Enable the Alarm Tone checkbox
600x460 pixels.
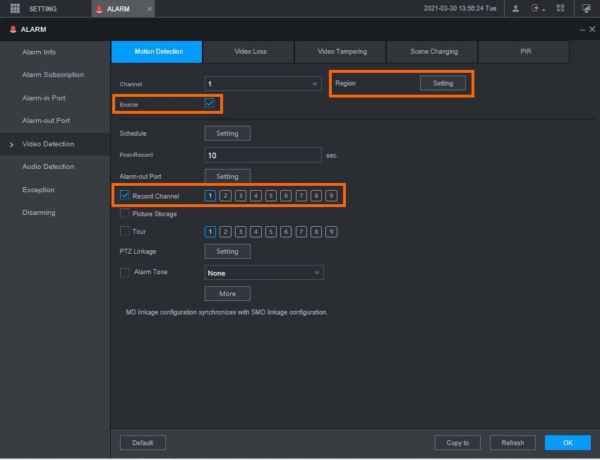(125, 271)
